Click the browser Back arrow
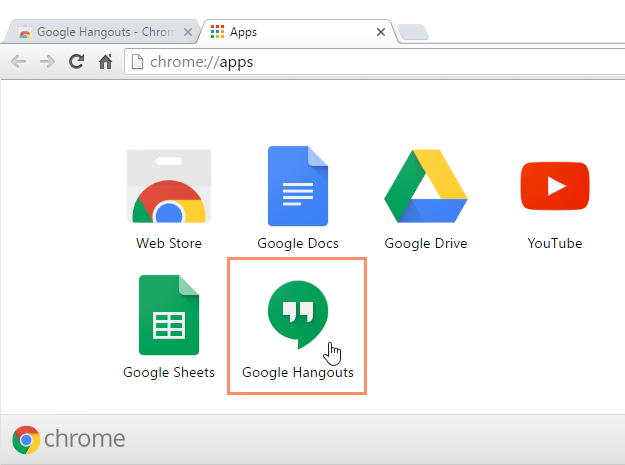 click(x=19, y=62)
